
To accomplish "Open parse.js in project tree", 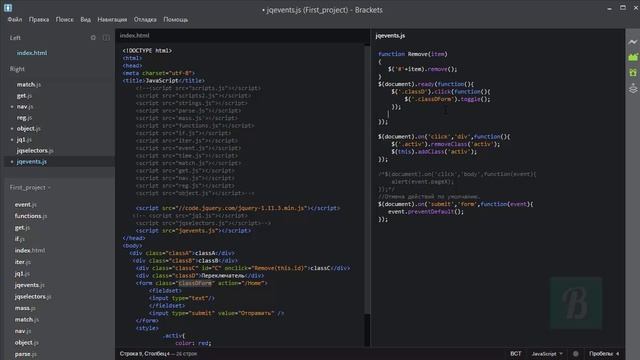I will point(25,354).
